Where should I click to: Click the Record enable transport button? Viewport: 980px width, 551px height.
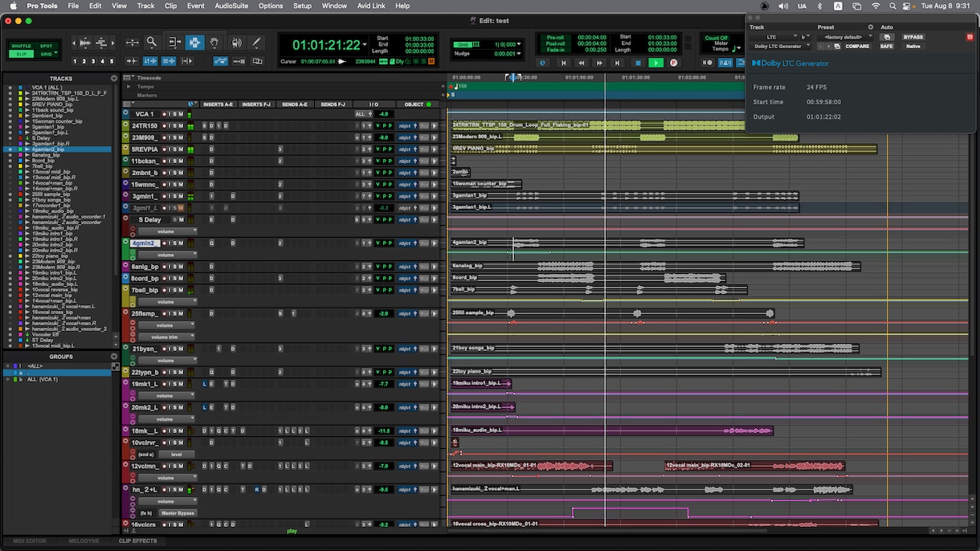[x=673, y=62]
